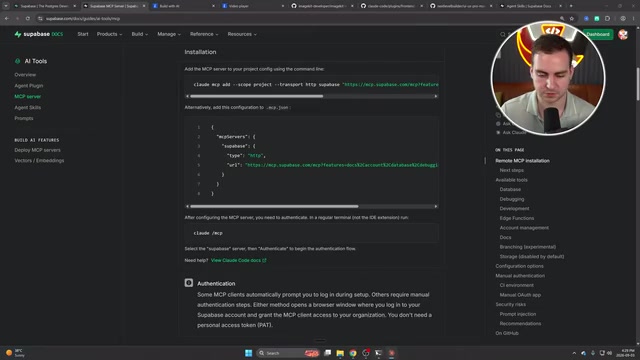The image size is (640, 360).
Task: Jump to Manual OAuth app in page outline
Action: pyautogui.click(x=520, y=295)
